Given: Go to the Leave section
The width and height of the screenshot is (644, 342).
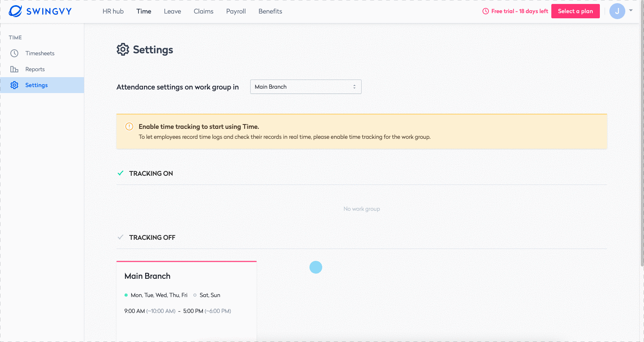Looking at the screenshot, I should pyautogui.click(x=172, y=12).
